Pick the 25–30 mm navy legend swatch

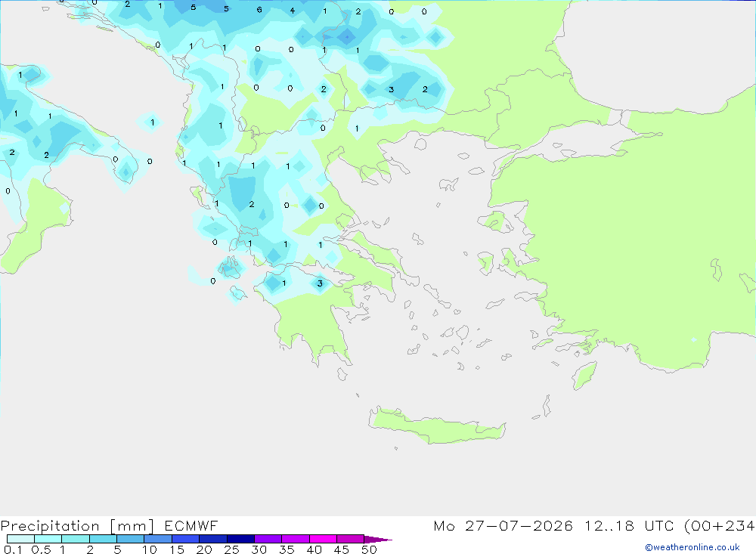[240, 539]
